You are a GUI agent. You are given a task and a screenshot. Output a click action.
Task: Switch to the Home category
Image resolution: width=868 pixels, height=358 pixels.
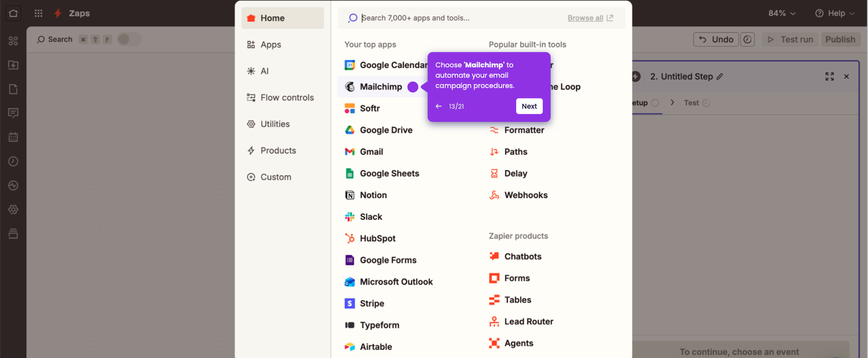(x=282, y=18)
